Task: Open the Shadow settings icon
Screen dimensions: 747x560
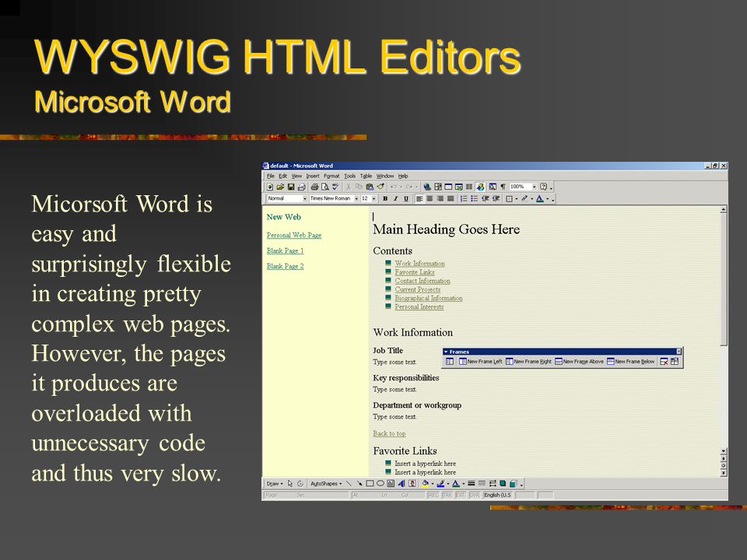Action: point(503,484)
